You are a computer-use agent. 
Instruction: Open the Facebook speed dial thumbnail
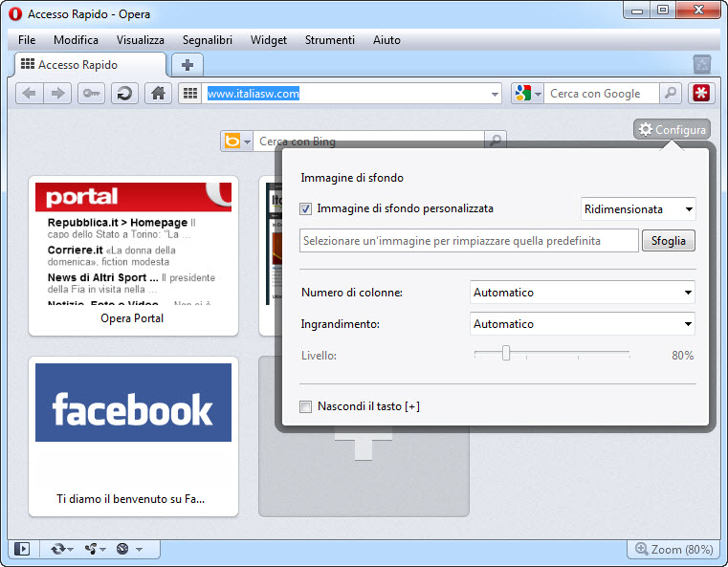tap(133, 403)
